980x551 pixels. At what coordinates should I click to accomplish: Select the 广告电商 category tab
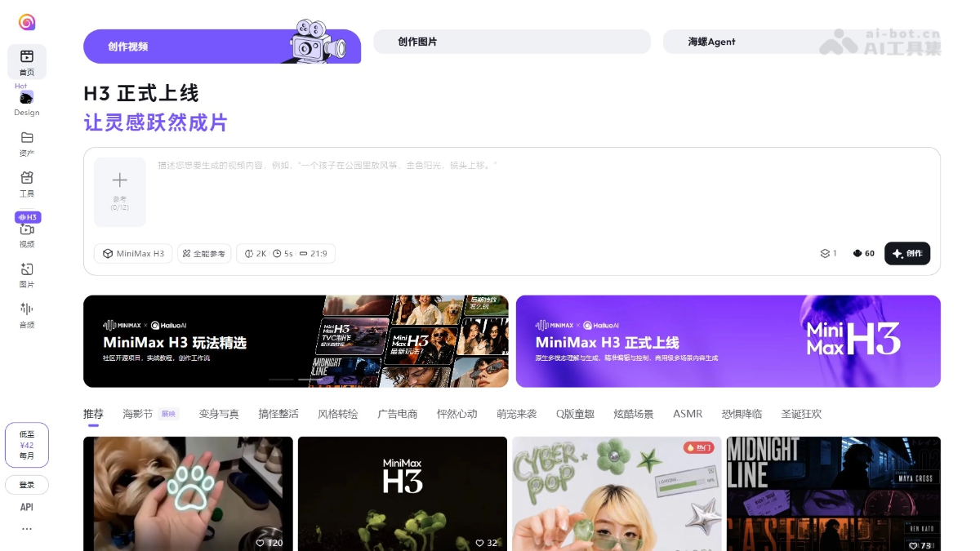pyautogui.click(x=397, y=414)
